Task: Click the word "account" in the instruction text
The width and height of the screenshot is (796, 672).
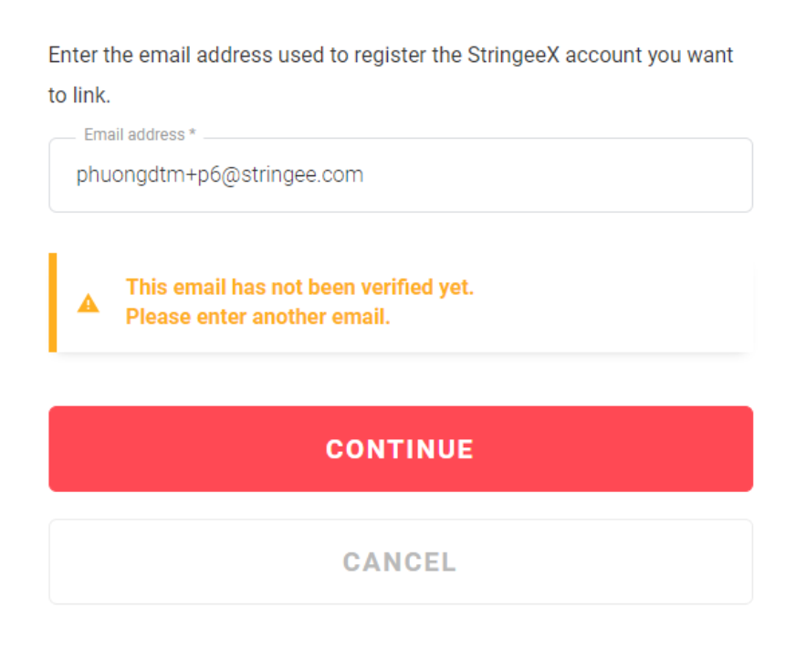Action: coord(604,55)
